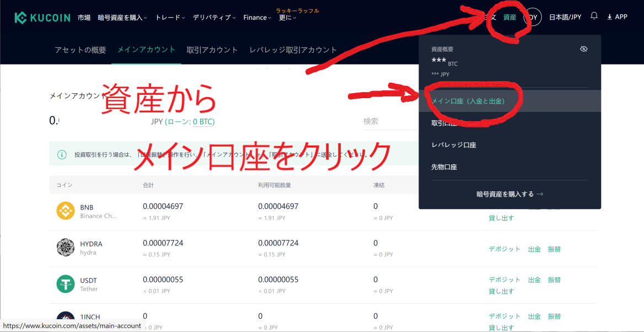Screen dimensions: 644x332
Task: Click the ≈ 0.15 JPY value under HYDRA total
Action: pos(157,255)
